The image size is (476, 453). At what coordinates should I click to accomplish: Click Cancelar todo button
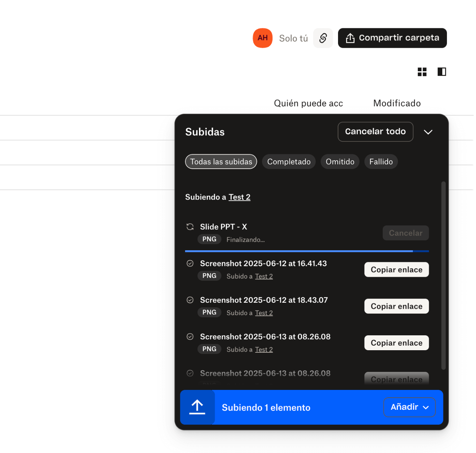pos(375,132)
